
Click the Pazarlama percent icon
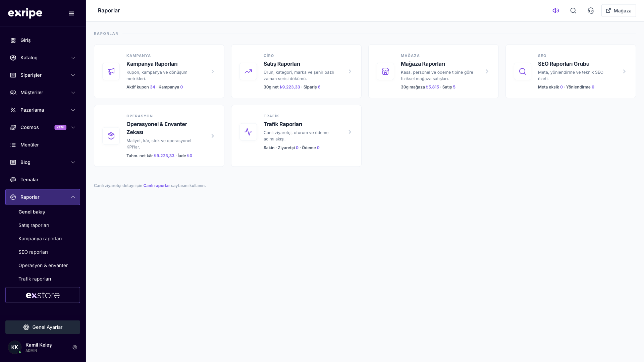coord(13,110)
